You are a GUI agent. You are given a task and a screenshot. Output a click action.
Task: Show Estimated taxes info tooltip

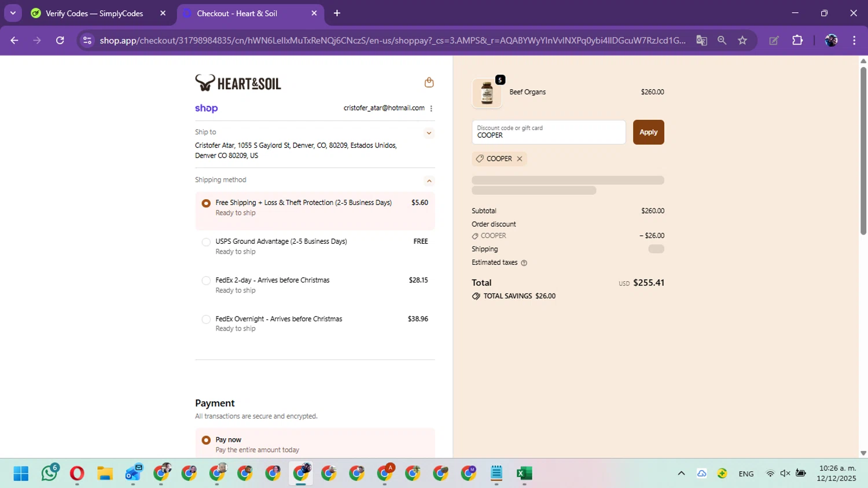point(524,263)
